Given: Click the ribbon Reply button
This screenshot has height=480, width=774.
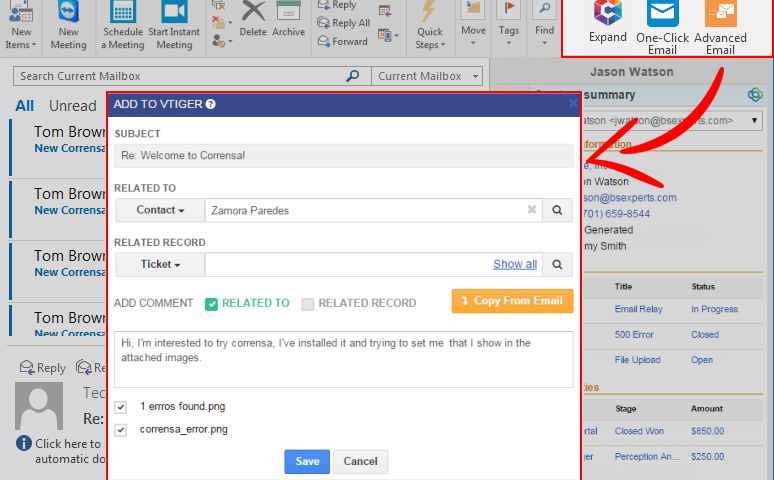Looking at the screenshot, I should click(338, 5).
